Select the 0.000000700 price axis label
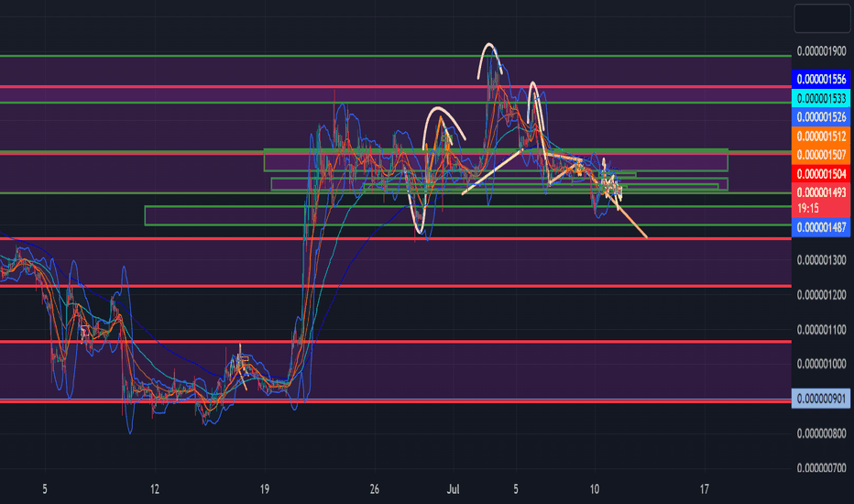This screenshot has width=854, height=504. click(x=821, y=468)
